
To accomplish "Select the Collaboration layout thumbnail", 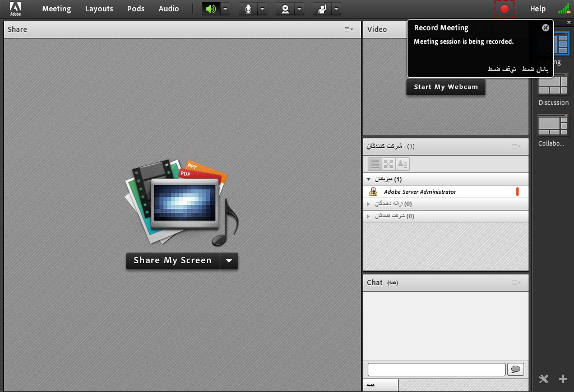I will click(553, 125).
